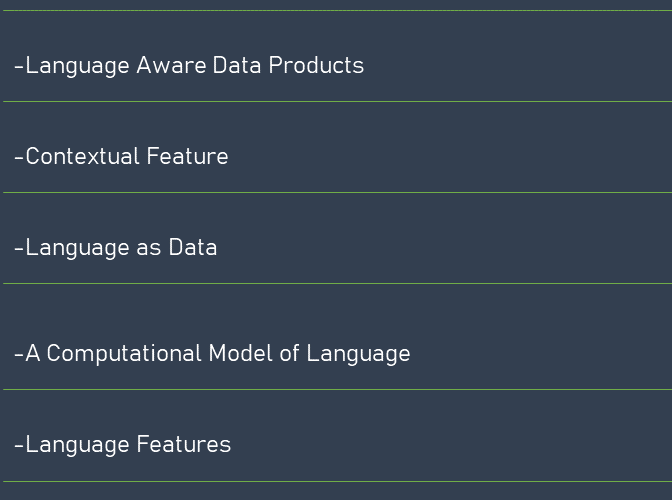The height and width of the screenshot is (500, 672).
Task: Select the Contextual Feature entry
Action: 121,156
